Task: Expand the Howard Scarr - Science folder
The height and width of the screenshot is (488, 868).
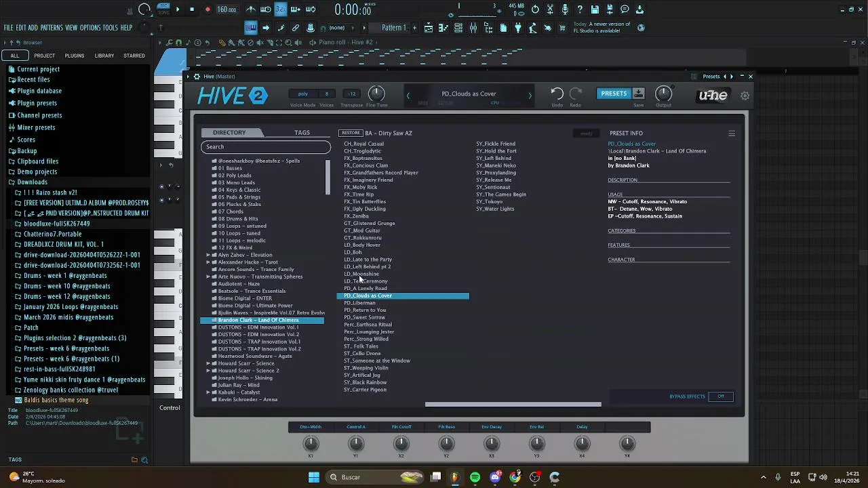Action: pos(208,363)
